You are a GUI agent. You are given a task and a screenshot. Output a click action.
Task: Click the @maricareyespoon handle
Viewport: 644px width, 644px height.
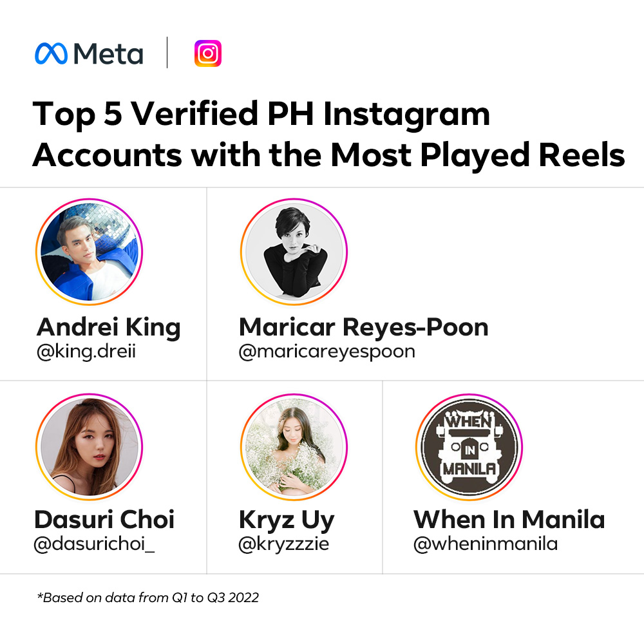coord(327,352)
